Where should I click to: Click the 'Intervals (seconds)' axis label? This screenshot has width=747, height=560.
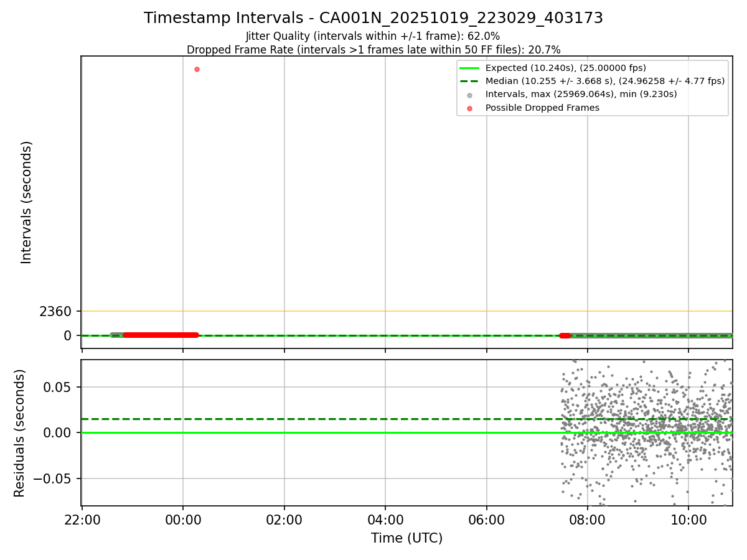point(26,202)
